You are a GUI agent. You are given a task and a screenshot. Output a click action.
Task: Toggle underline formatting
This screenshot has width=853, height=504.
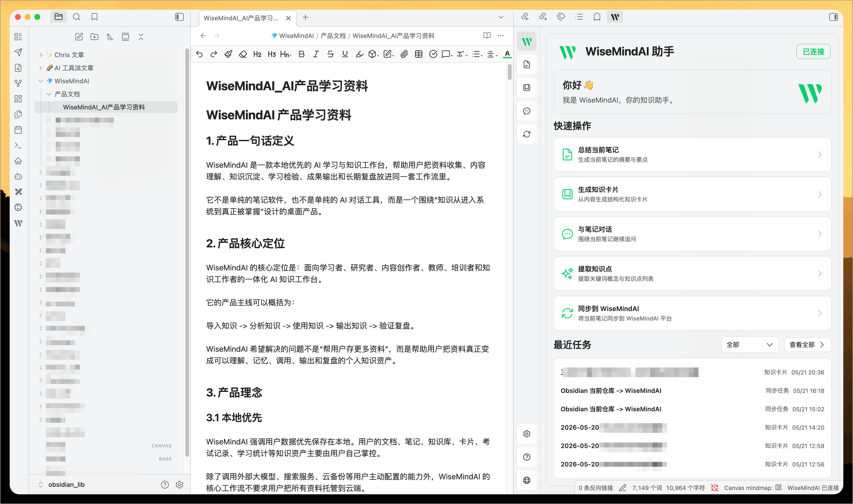pyautogui.click(x=345, y=54)
